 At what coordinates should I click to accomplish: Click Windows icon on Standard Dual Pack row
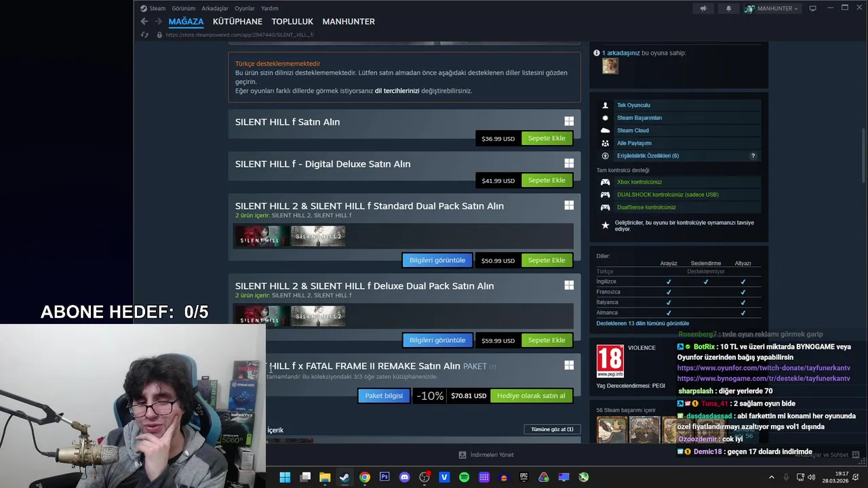(569, 205)
